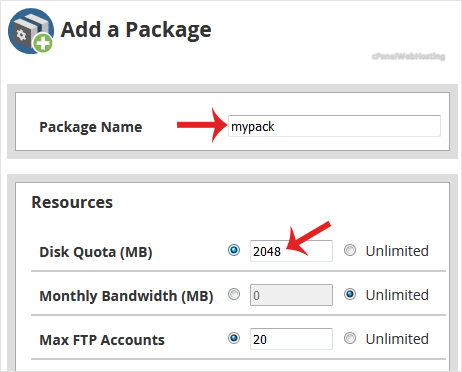
Task: Click the disabled Monthly Bandwidth field showing 0
Action: (x=291, y=295)
